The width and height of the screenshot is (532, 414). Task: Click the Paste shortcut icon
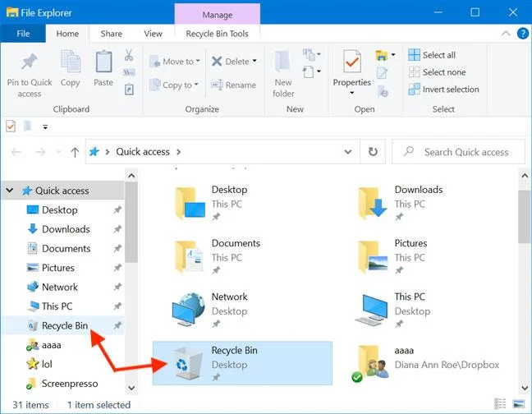129,90
